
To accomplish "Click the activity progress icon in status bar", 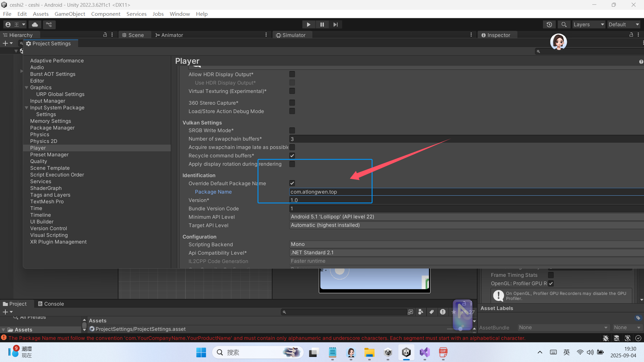I will pos(638,338).
